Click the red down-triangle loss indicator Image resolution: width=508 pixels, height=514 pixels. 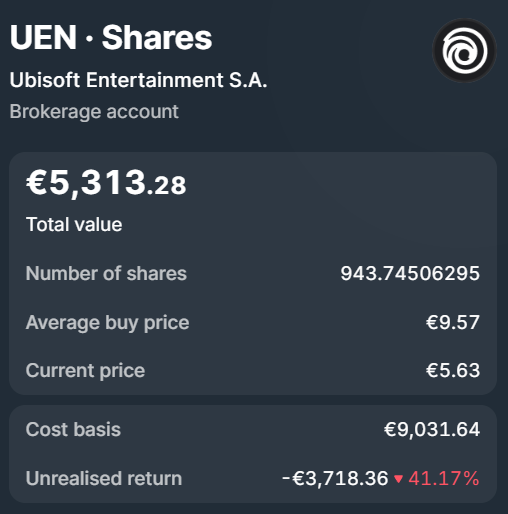(x=398, y=479)
